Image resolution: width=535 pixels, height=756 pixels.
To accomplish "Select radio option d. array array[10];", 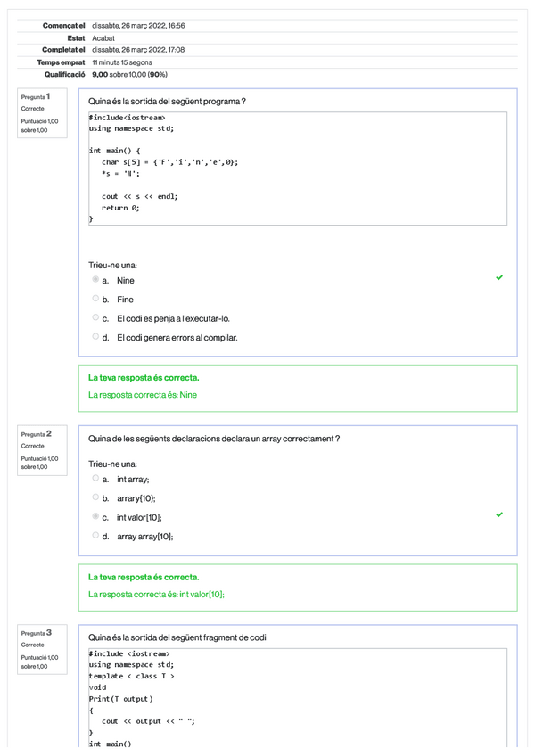I will [x=95, y=536].
